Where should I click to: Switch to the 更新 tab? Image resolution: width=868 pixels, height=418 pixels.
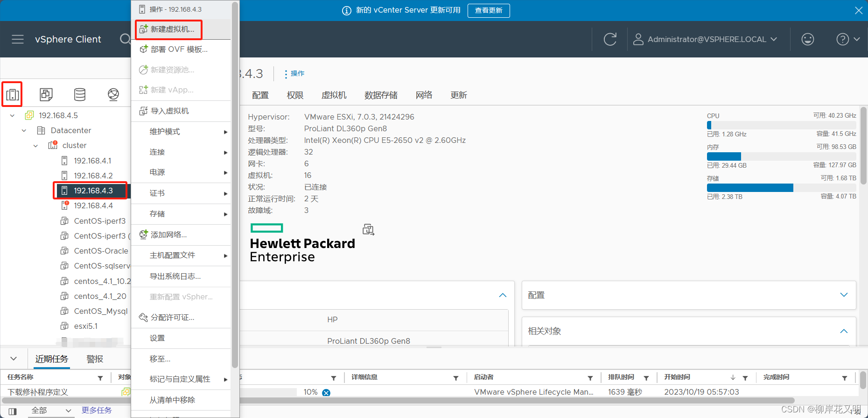459,95
